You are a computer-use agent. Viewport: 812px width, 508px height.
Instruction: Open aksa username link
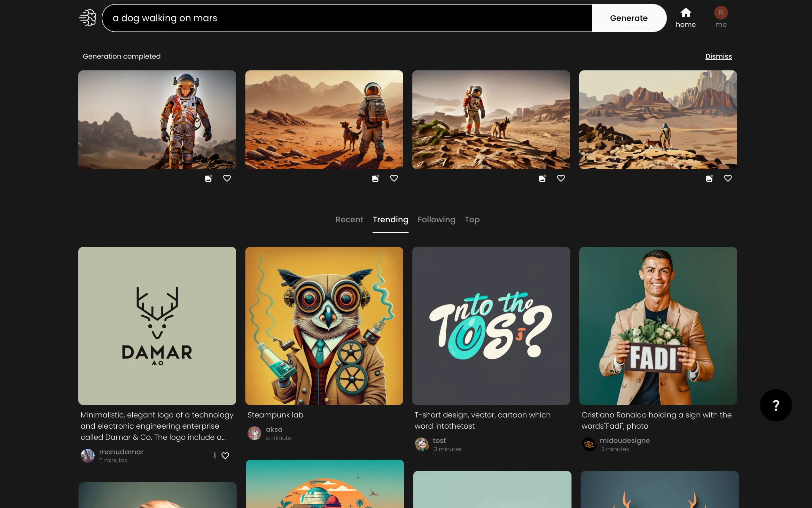[274, 429]
